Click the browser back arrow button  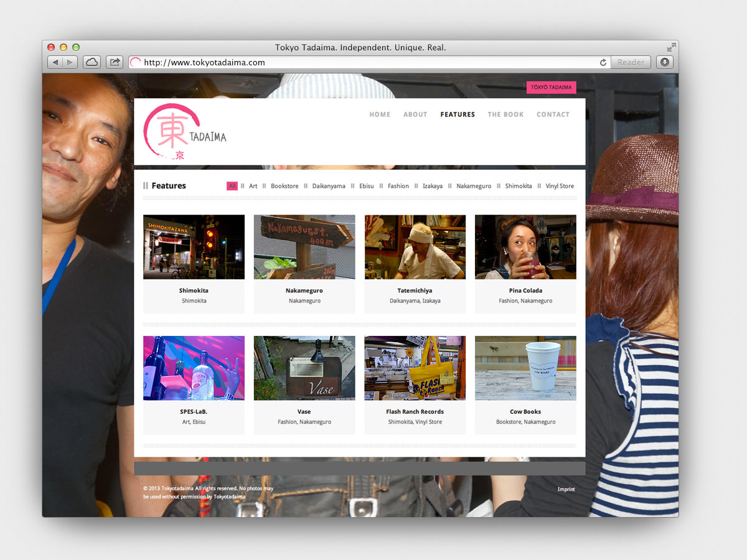tap(55, 62)
